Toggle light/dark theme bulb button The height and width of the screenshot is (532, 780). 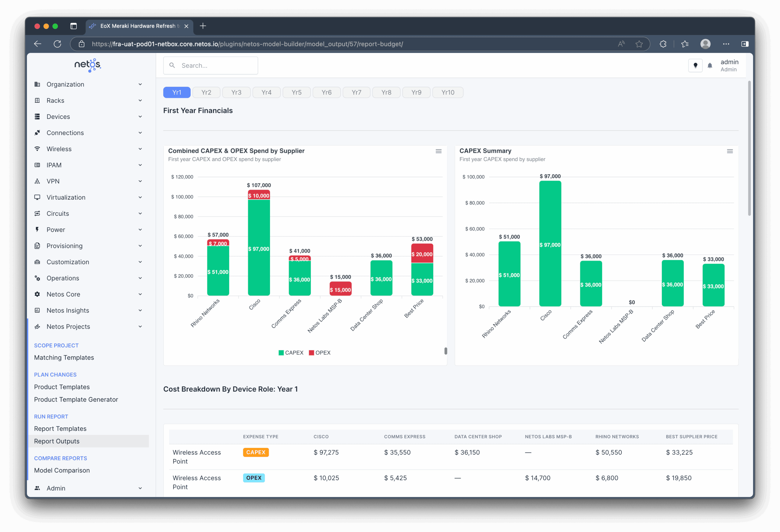pyautogui.click(x=695, y=66)
